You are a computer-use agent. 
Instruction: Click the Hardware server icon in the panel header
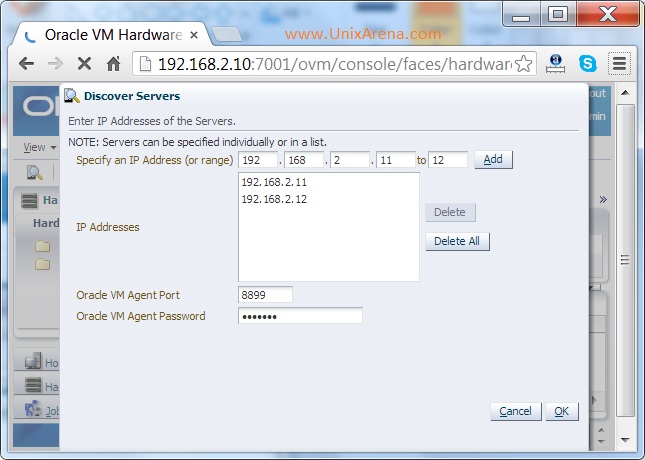pos(29,200)
